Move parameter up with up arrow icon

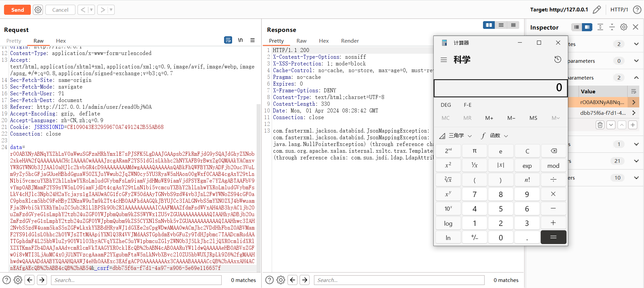click(622, 125)
